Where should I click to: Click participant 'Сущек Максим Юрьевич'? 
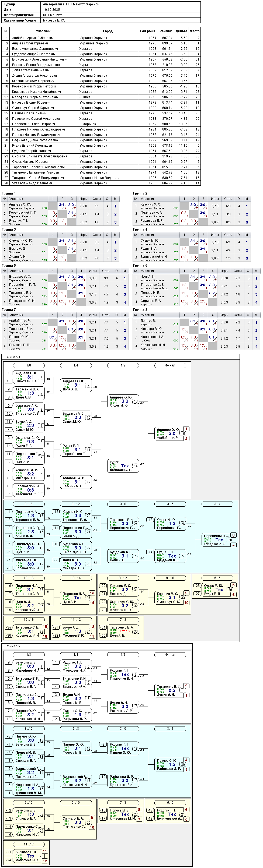pos(30,162)
